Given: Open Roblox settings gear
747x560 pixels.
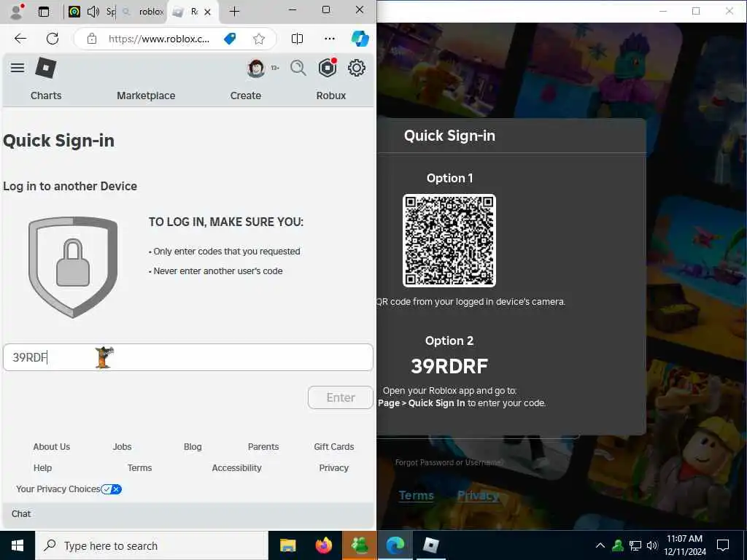Looking at the screenshot, I should [x=356, y=68].
